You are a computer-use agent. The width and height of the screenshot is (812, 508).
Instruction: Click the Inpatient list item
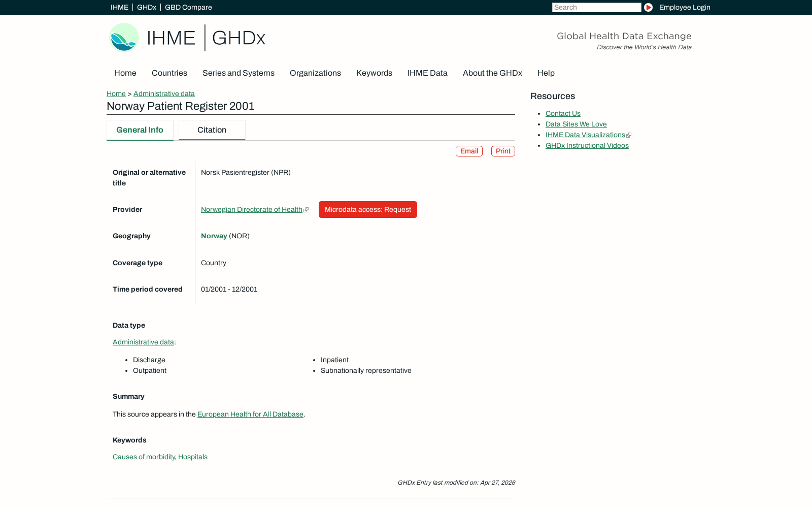click(x=334, y=360)
